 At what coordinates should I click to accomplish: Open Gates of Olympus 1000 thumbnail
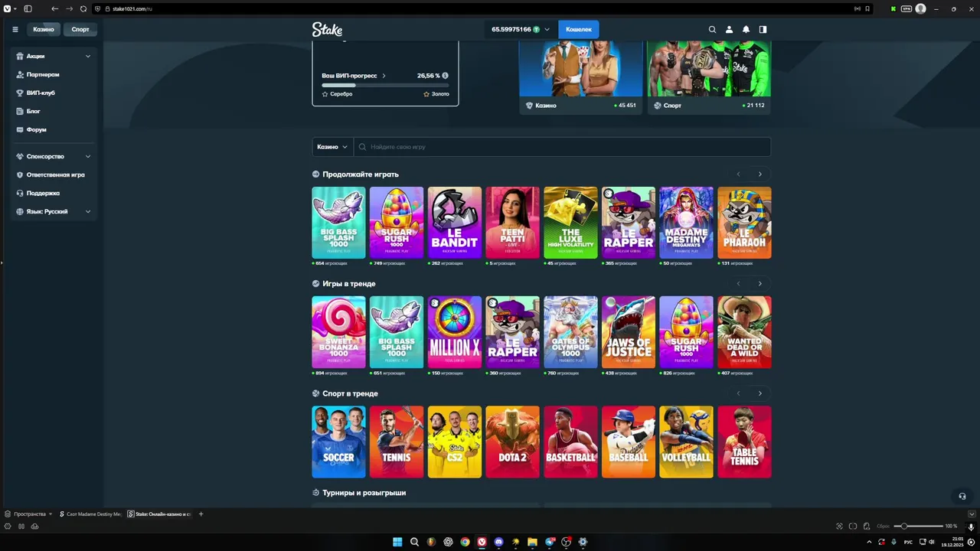pos(570,332)
